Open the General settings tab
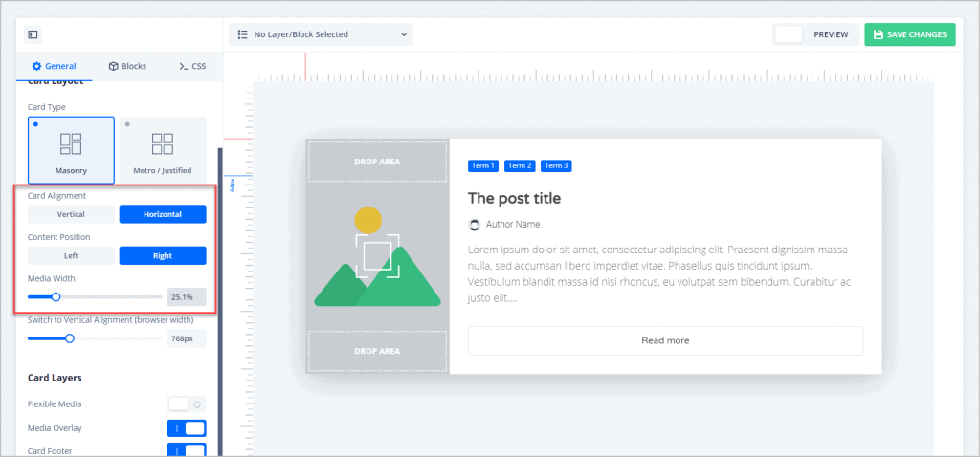Screen dimensions: 980x457 (54, 66)
